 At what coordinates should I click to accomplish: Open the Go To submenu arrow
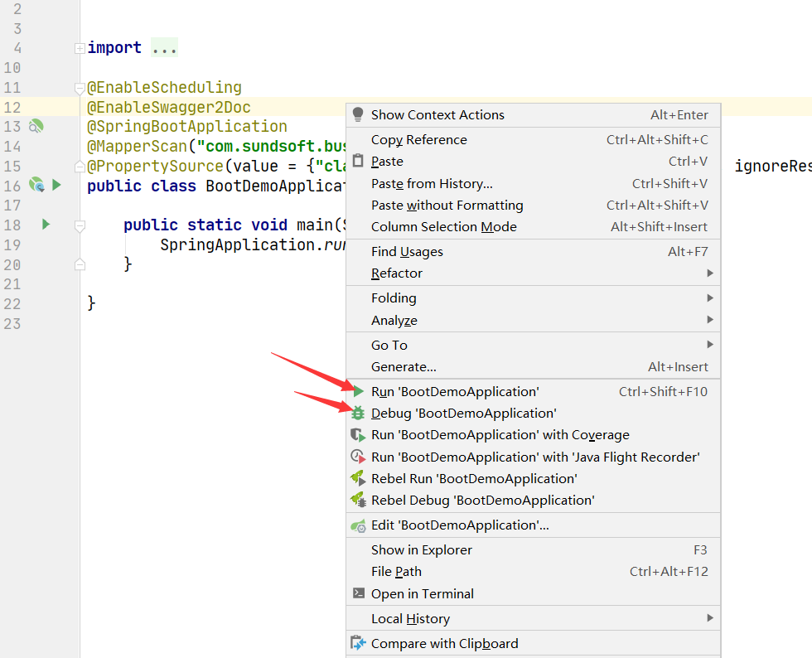(711, 345)
